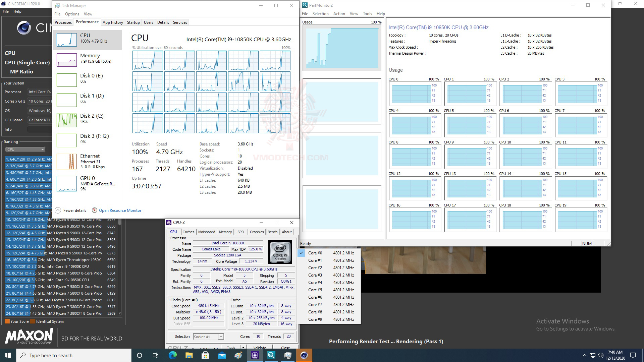Switch to Cinebench via taskbar icon
Image resolution: width=644 pixels, height=362 pixels.
tap(304, 355)
